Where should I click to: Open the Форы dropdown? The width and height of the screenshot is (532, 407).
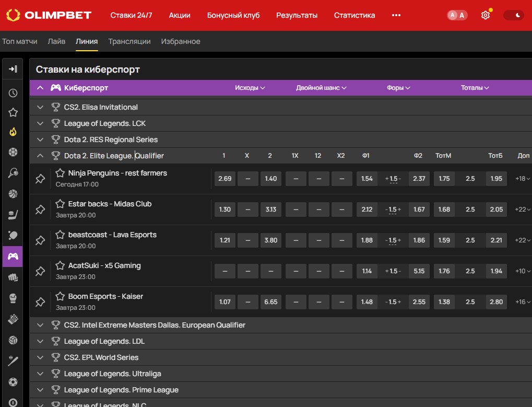(x=398, y=88)
